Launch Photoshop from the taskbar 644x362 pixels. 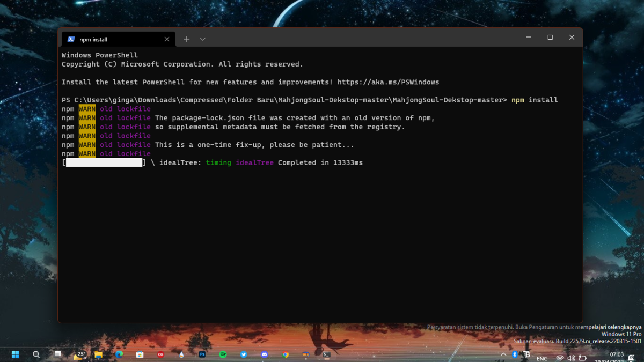202,354
